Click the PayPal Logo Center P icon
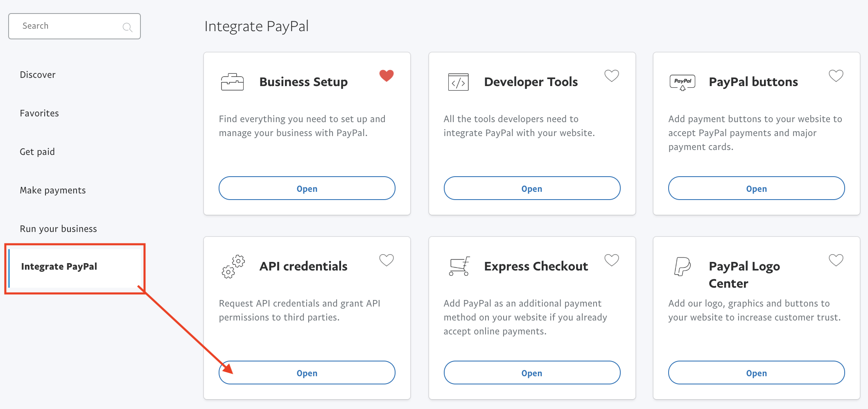The image size is (868, 409). 683,266
